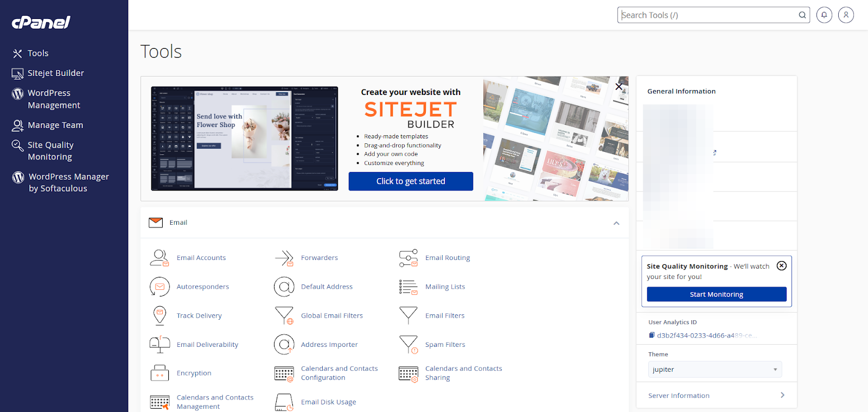
Task: Click the Sitejet editor preview thumbnail
Action: (x=245, y=138)
